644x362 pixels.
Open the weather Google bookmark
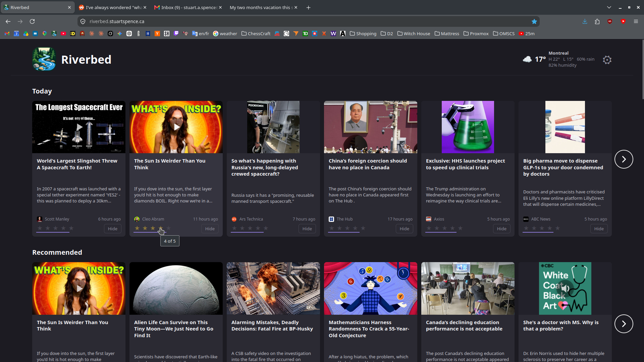pos(225,34)
